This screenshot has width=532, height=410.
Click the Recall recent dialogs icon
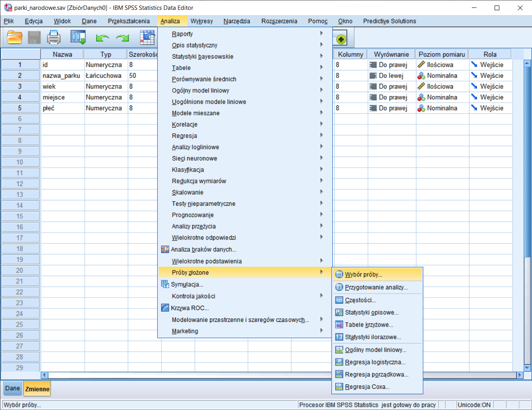78,38
